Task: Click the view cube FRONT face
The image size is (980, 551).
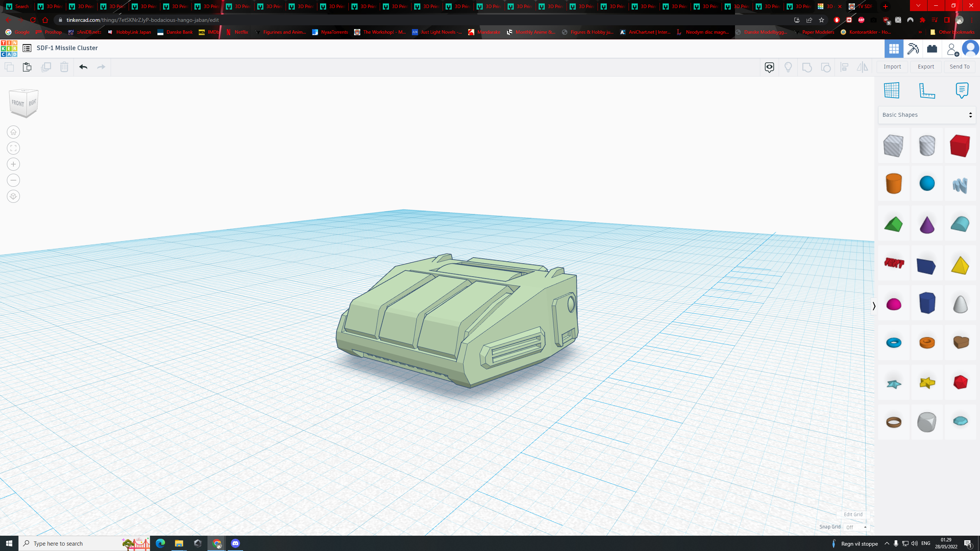Action: 18,103
